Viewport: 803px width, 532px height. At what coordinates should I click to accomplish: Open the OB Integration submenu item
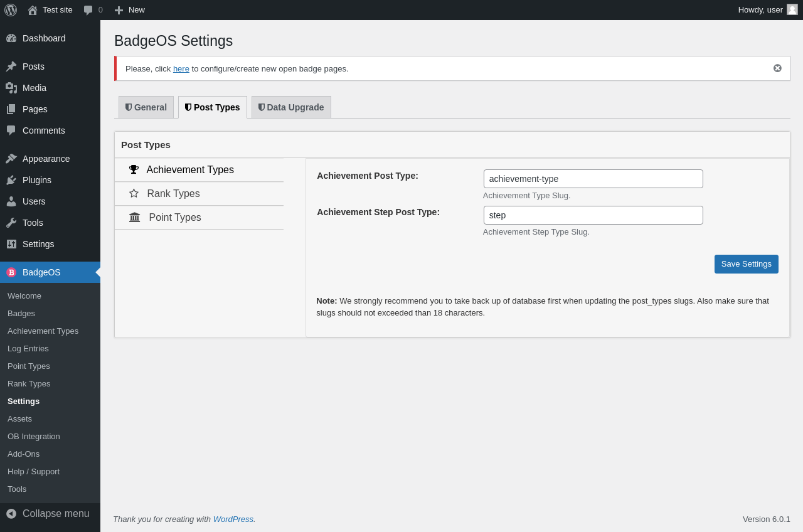point(34,436)
